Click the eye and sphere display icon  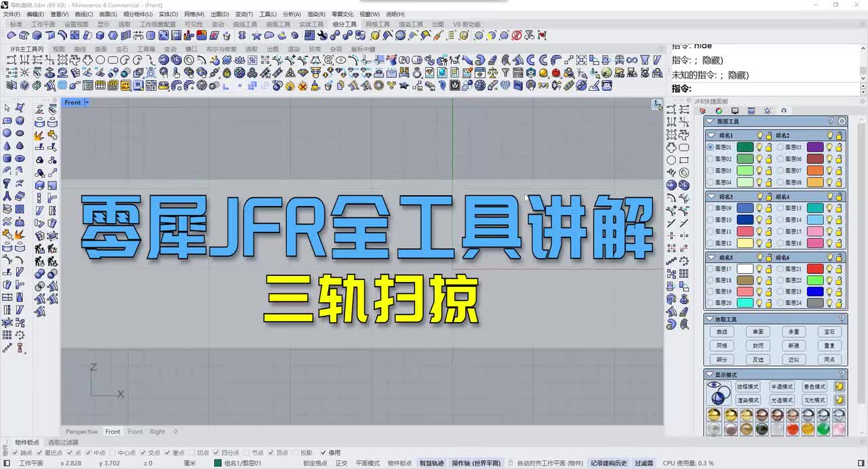point(717,393)
